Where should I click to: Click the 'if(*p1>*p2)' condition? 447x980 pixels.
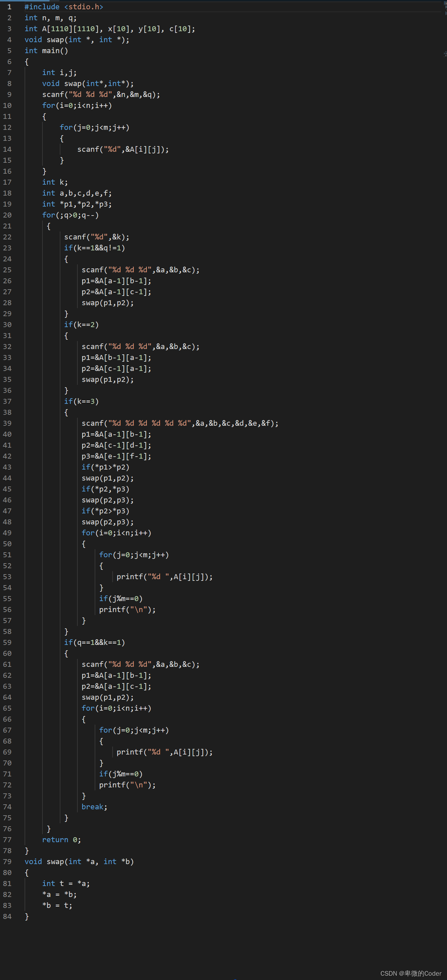(105, 467)
